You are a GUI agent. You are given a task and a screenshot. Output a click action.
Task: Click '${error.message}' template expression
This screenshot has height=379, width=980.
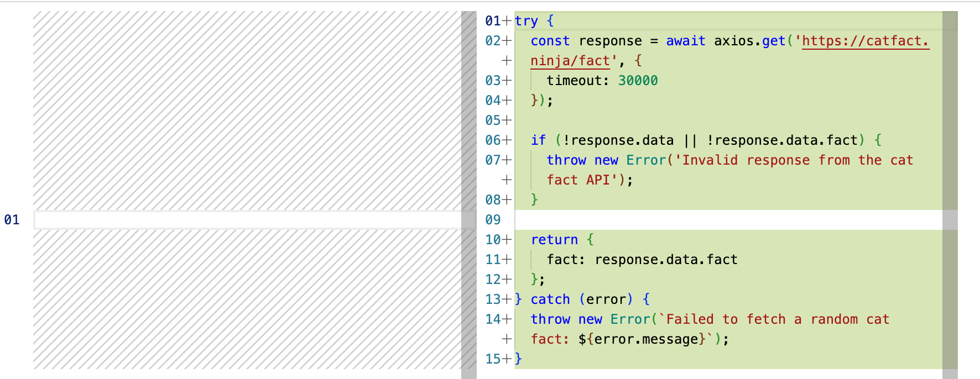pos(642,339)
